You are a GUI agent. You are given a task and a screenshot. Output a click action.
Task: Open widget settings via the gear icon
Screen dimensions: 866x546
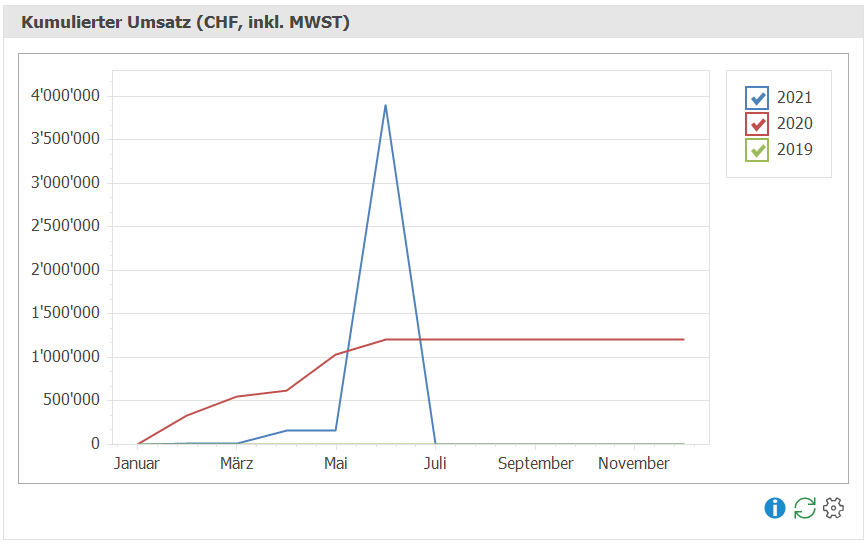pyautogui.click(x=833, y=507)
